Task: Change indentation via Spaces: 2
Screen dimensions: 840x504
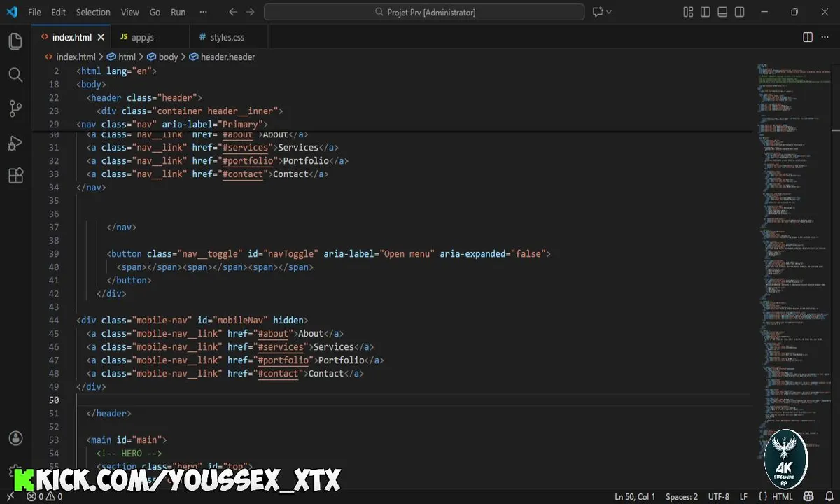Action: 682,497
